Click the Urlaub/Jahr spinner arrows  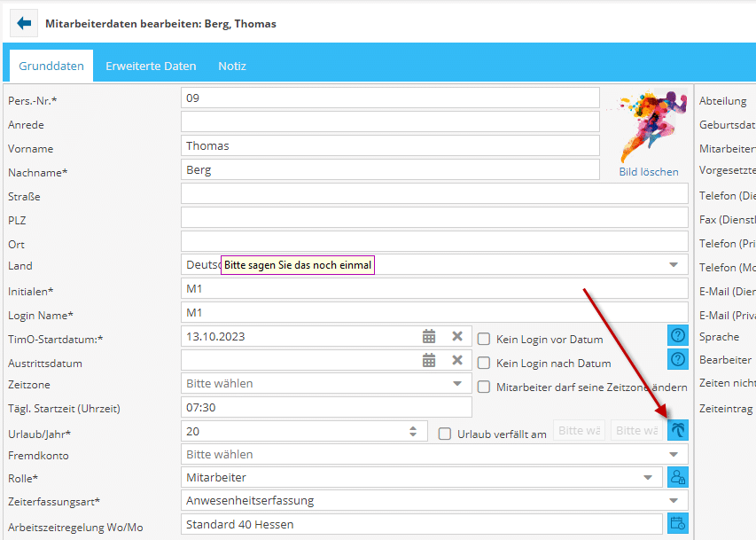coord(413,431)
